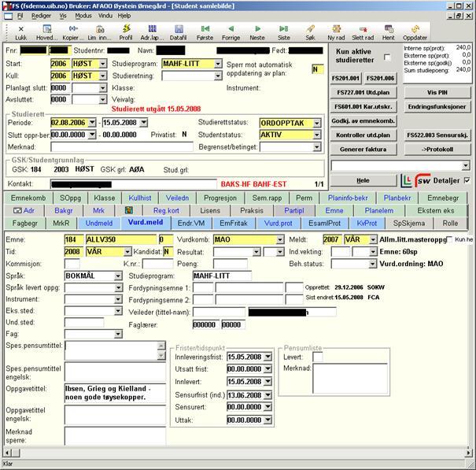Click the Vis PIN button
This screenshot has width=476, height=470.
(437, 93)
